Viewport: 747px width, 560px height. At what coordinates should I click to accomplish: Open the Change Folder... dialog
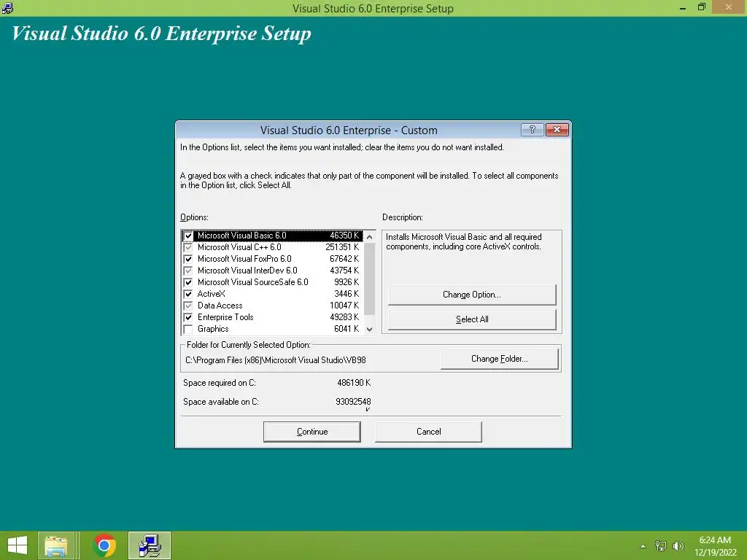click(x=499, y=359)
